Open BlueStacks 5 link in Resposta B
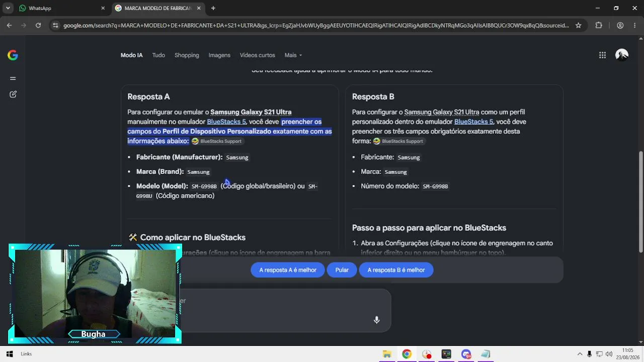This screenshot has width=644, height=362. [x=473, y=122]
